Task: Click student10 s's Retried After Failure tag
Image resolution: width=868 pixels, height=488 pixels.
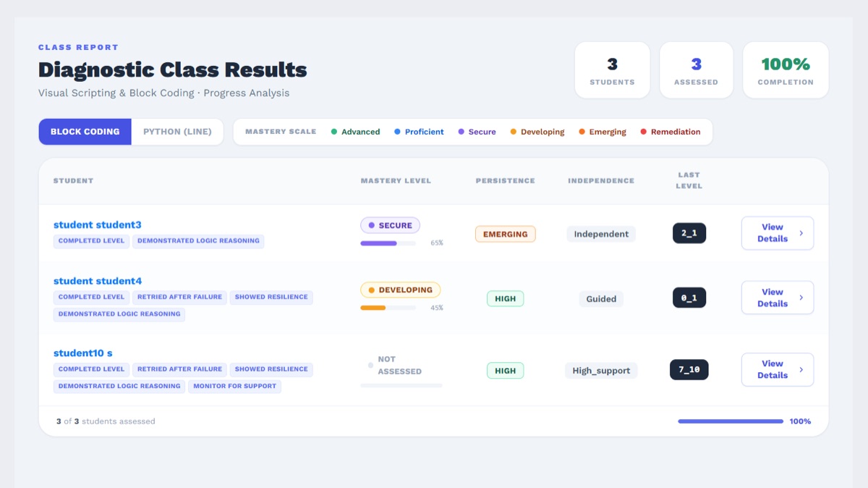Action: coord(179,369)
